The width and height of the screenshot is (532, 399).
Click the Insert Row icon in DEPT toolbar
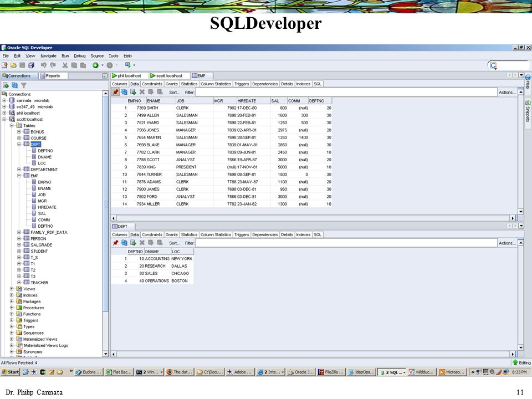coord(133,243)
